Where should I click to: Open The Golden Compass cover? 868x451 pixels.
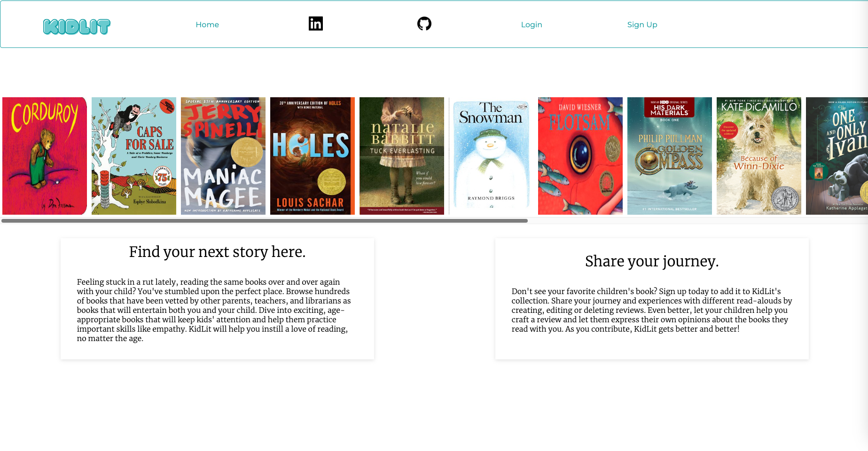(670, 156)
